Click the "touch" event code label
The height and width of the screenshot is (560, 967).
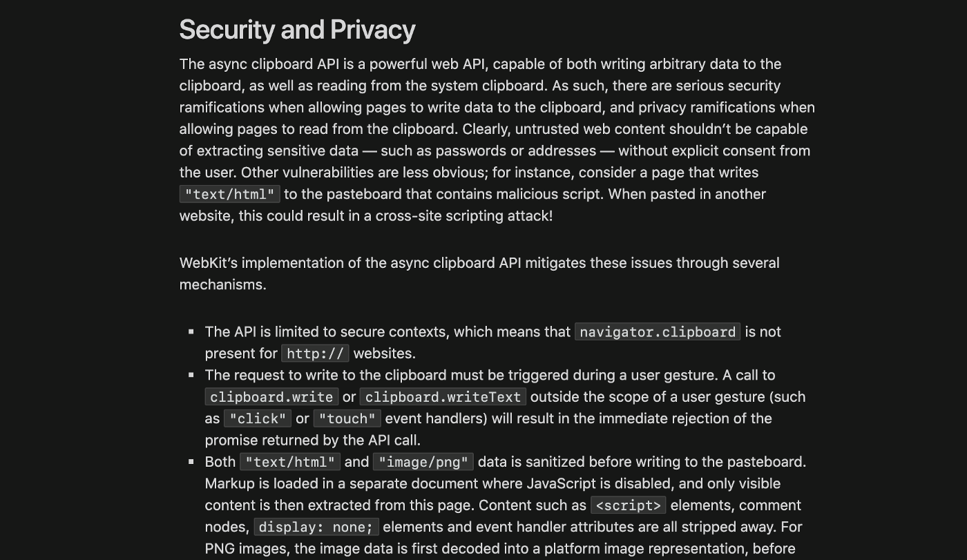point(347,419)
